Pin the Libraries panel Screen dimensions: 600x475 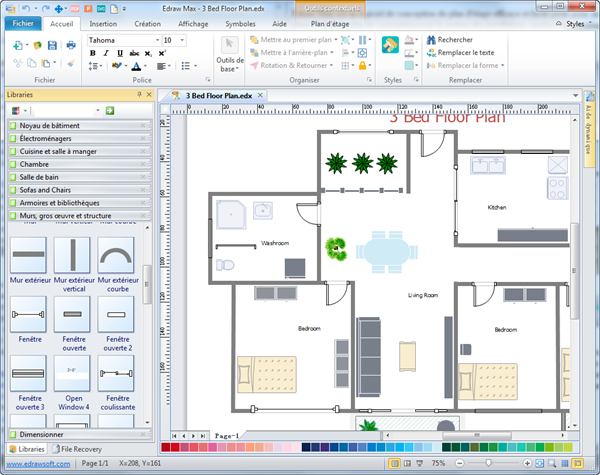(x=139, y=95)
